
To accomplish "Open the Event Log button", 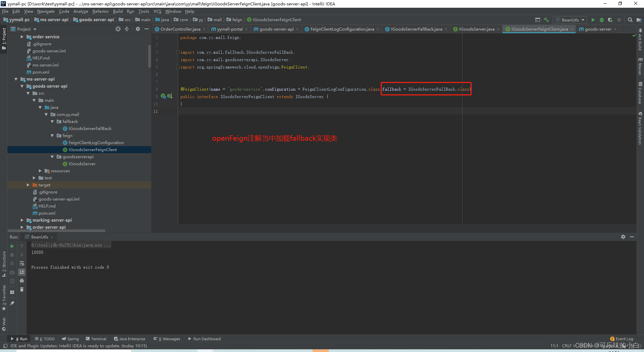I will tap(622, 339).
